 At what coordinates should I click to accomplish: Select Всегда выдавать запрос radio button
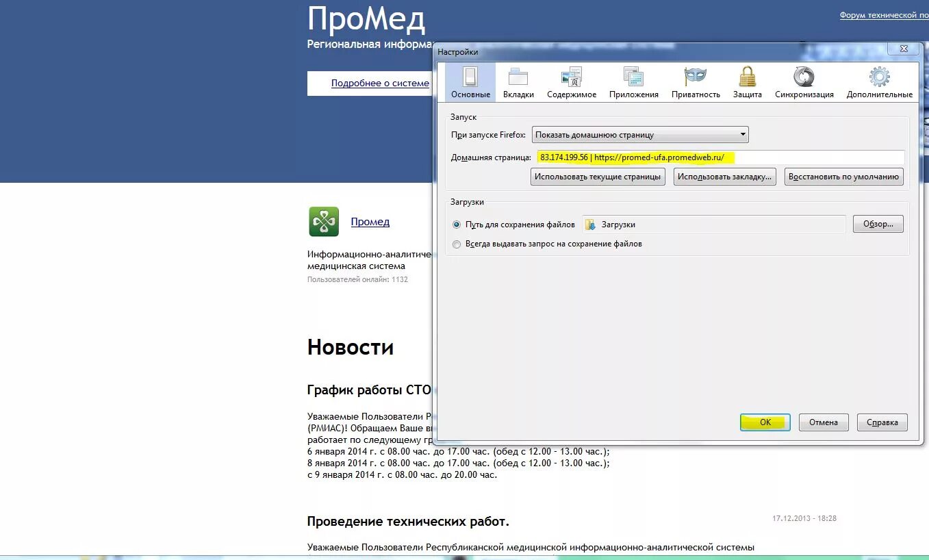(457, 244)
